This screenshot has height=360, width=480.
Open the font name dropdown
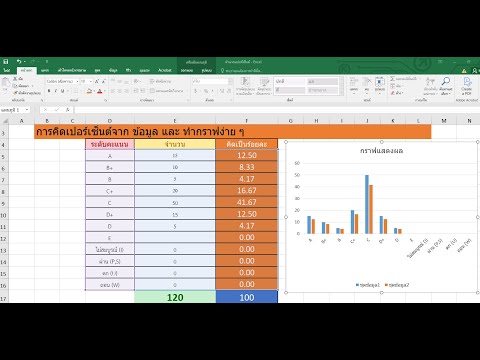pyautogui.click(x=77, y=81)
